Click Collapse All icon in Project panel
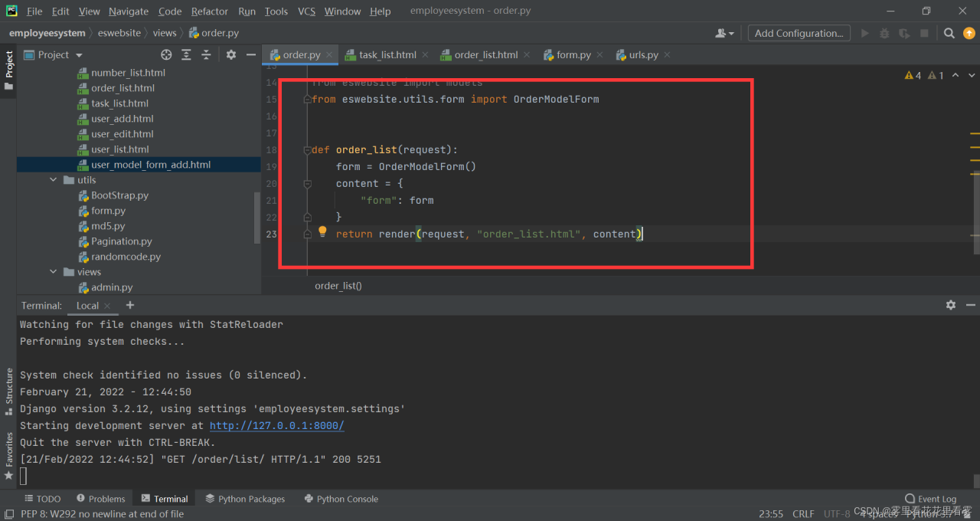 [x=206, y=54]
